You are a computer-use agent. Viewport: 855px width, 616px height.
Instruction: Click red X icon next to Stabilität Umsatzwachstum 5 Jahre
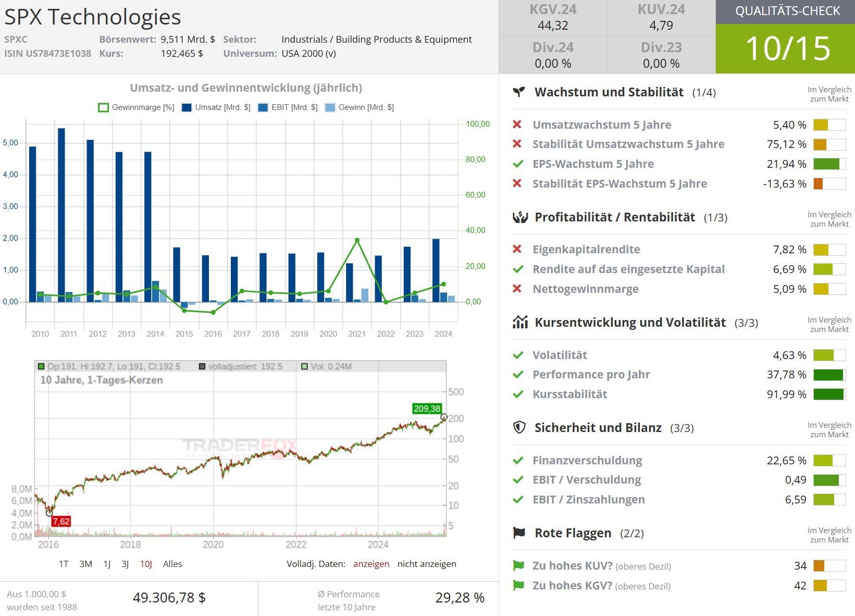(x=517, y=144)
